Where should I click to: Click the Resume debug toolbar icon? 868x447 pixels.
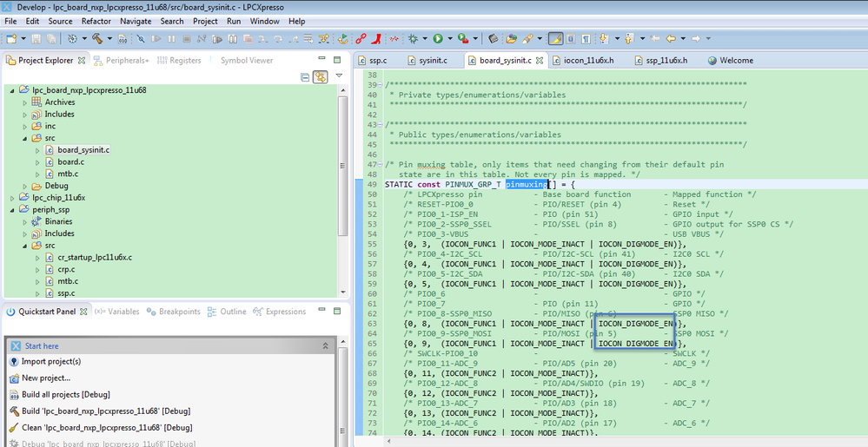click(156, 39)
